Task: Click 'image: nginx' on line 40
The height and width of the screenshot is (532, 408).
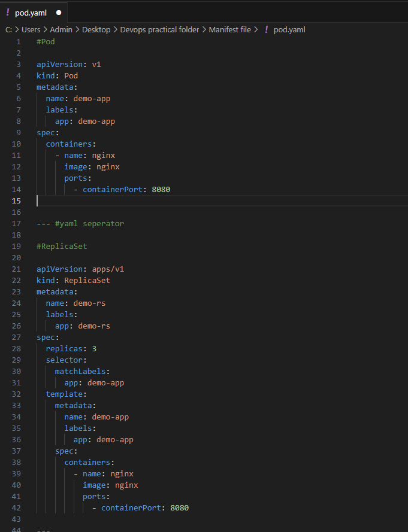Action: (110, 485)
